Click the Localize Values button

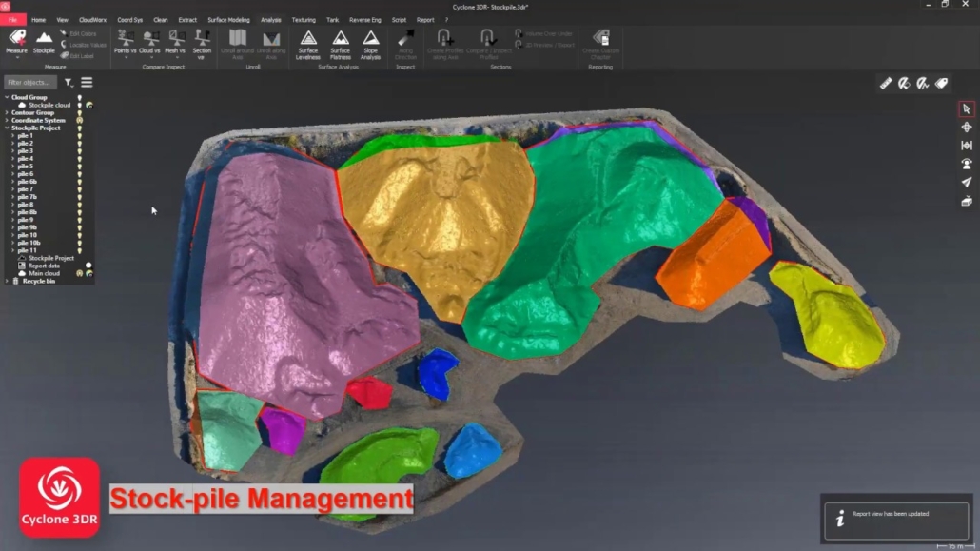coord(88,43)
